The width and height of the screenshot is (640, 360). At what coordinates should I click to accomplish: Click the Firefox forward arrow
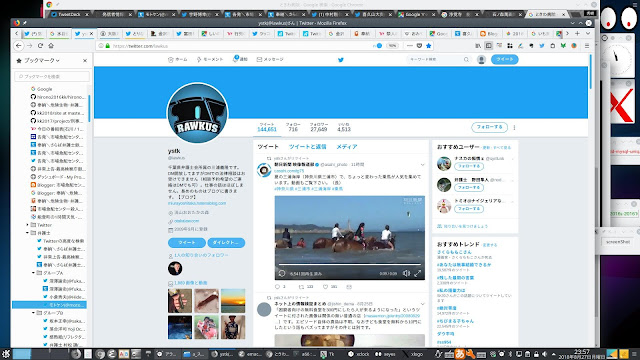point(29,46)
